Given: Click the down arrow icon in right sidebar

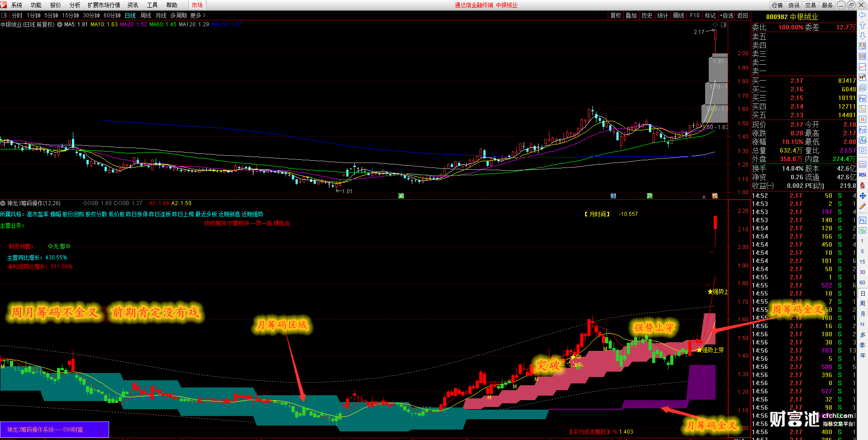Looking at the screenshot, I should tap(863, 36).
